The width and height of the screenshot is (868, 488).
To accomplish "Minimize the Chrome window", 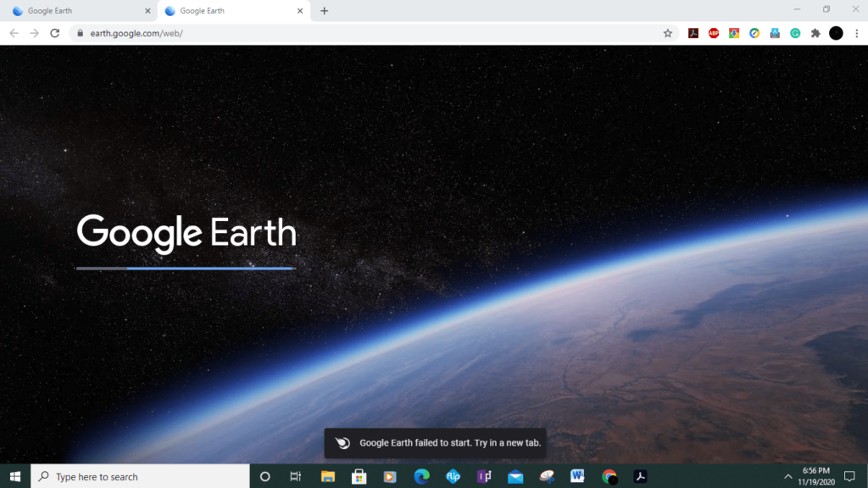I will pyautogui.click(x=797, y=9).
